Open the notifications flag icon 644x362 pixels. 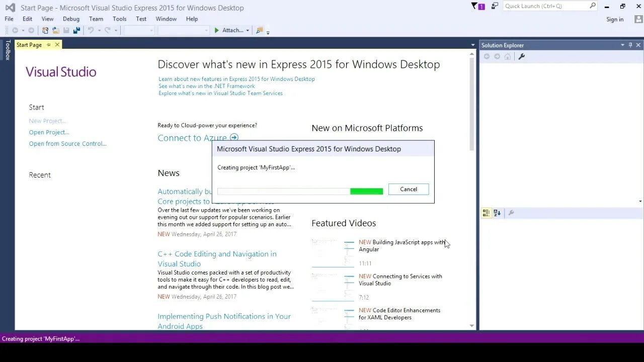tap(477, 6)
